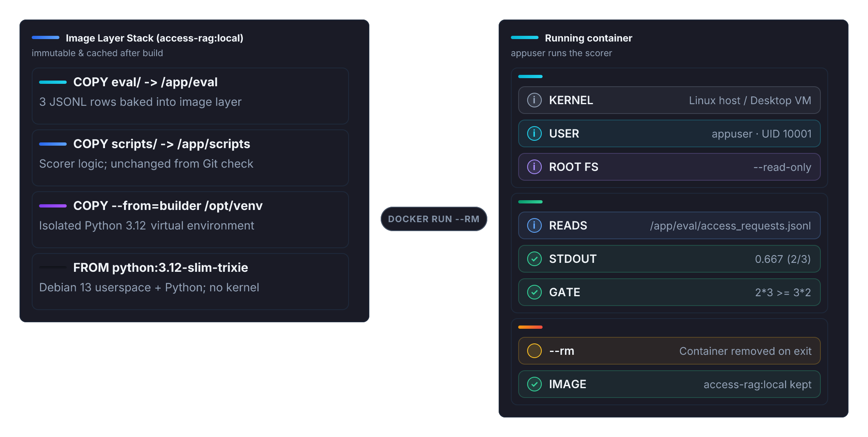Click the check icon beside GATE
This screenshot has height=437, width=868.
pyautogui.click(x=534, y=292)
